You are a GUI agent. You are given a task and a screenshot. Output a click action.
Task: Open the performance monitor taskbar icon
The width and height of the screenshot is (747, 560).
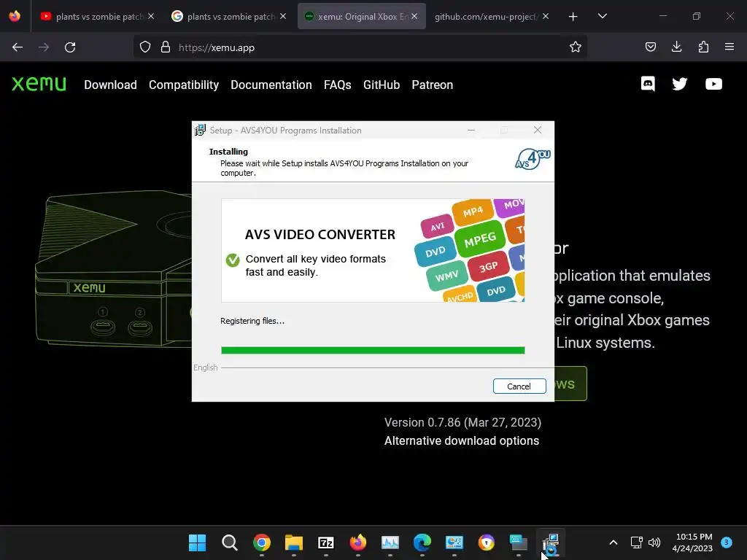point(390,542)
